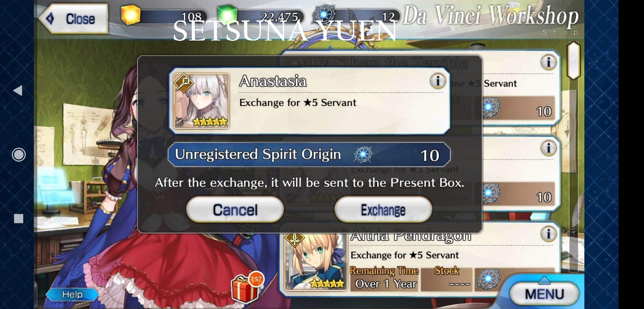Confirm with the Exchange button
Image resolution: width=644 pixels, height=309 pixels.
coord(383,210)
